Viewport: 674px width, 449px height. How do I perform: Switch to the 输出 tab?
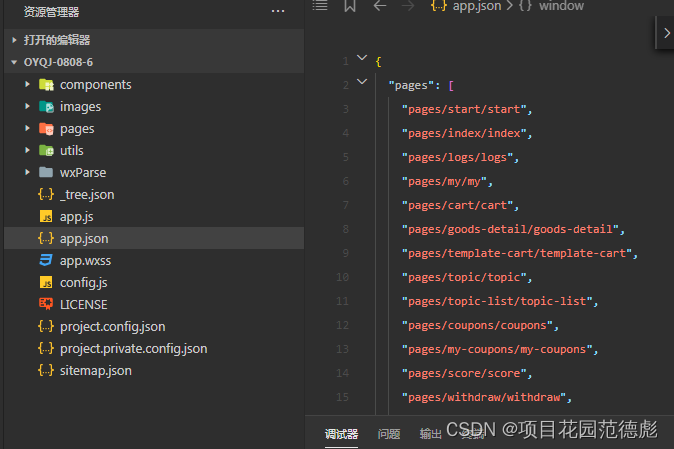pos(431,434)
